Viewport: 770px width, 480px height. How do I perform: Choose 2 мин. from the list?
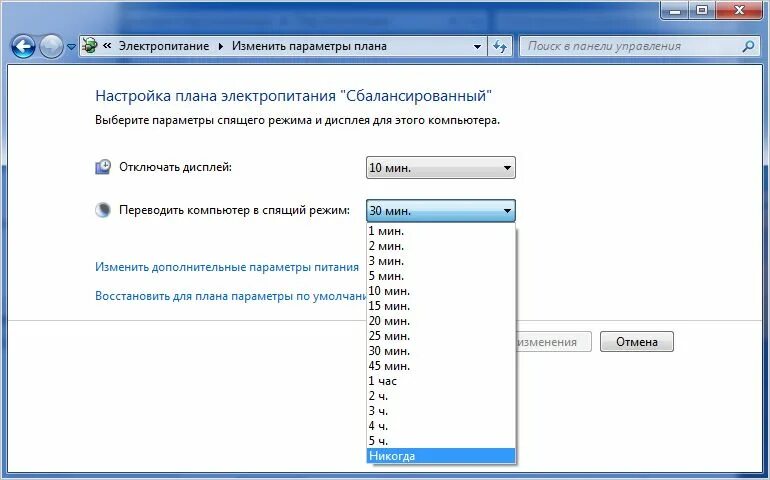pos(441,246)
